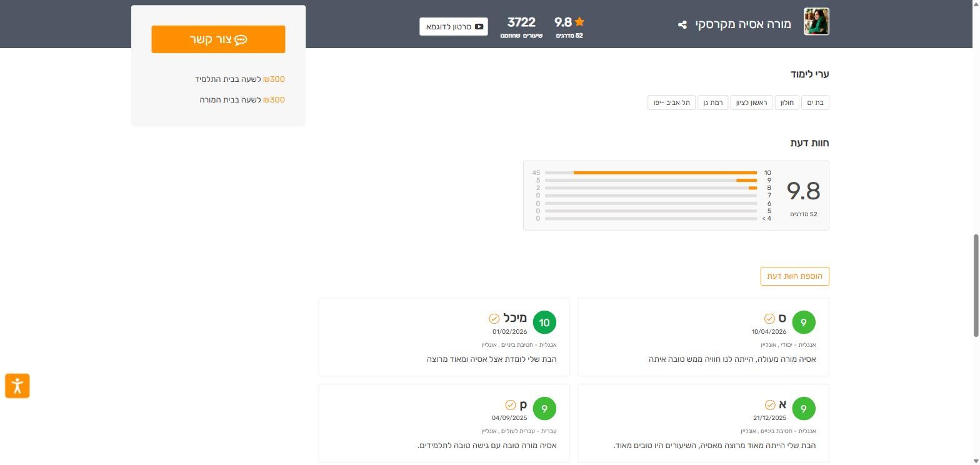980x465 pixels.
Task: Click the חוות דעת section heading
Action: pos(810,143)
